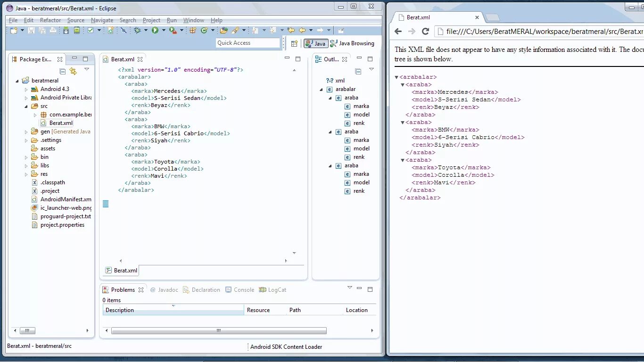Open the Window menu

[x=194, y=20]
